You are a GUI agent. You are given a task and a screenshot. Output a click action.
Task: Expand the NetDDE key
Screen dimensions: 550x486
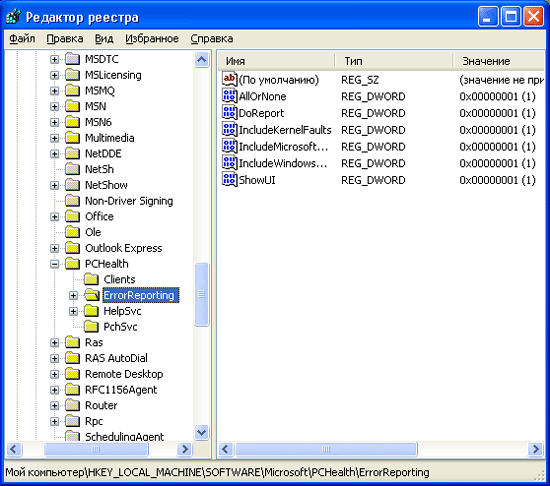(x=54, y=154)
